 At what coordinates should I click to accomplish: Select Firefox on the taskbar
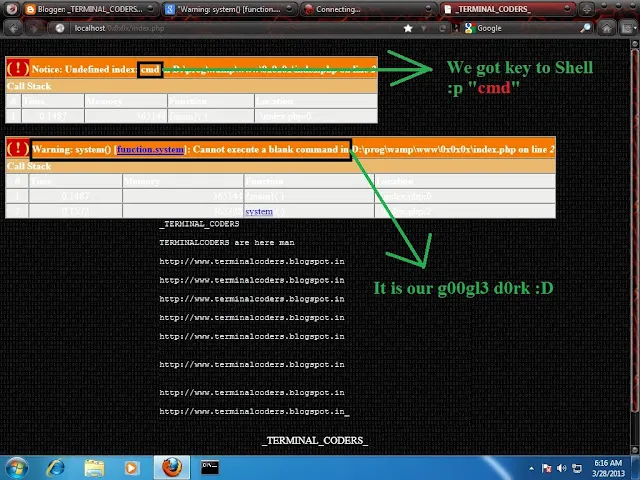point(172,468)
